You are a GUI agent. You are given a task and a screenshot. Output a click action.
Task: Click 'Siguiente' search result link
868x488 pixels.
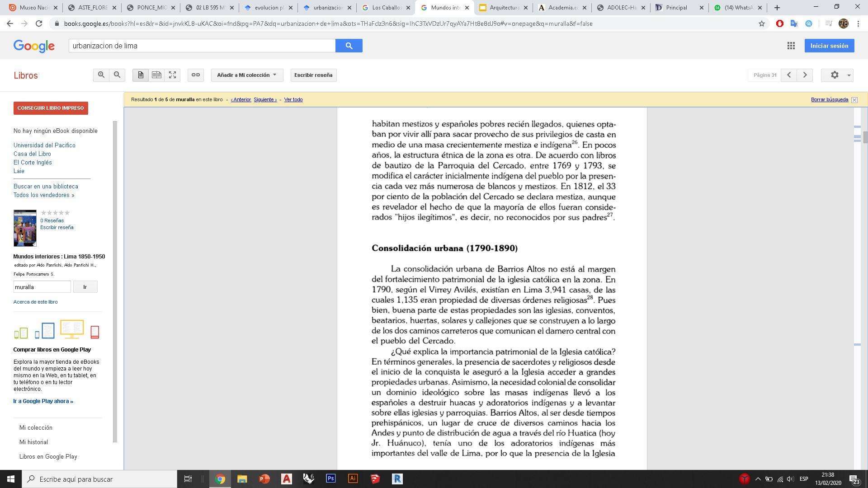coord(265,99)
